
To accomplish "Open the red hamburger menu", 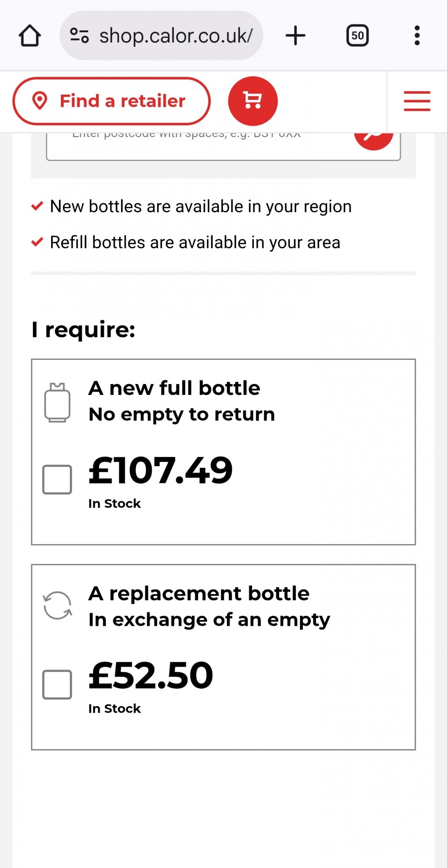I will pyautogui.click(x=417, y=101).
